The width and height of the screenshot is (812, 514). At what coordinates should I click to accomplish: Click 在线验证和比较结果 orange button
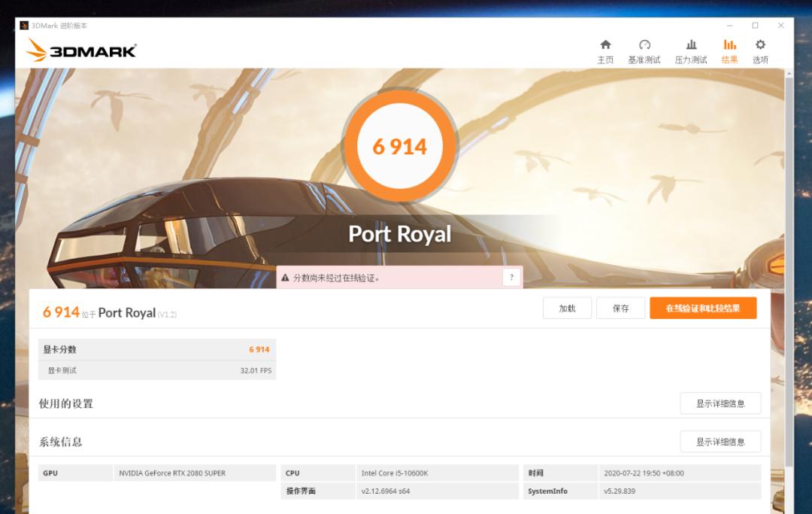click(x=703, y=309)
